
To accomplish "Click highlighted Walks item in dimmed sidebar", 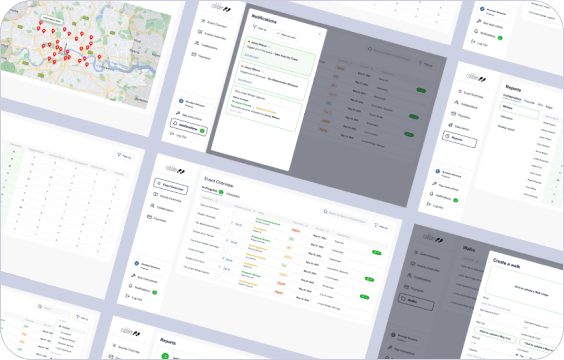I will pos(416,301).
